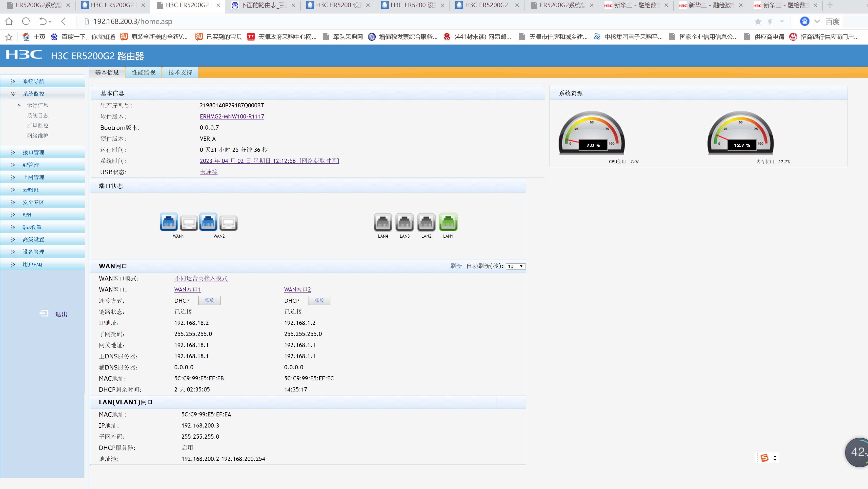Click the address bar showing 192.168.200.3
The height and width of the screenshot is (489, 868).
point(133,21)
